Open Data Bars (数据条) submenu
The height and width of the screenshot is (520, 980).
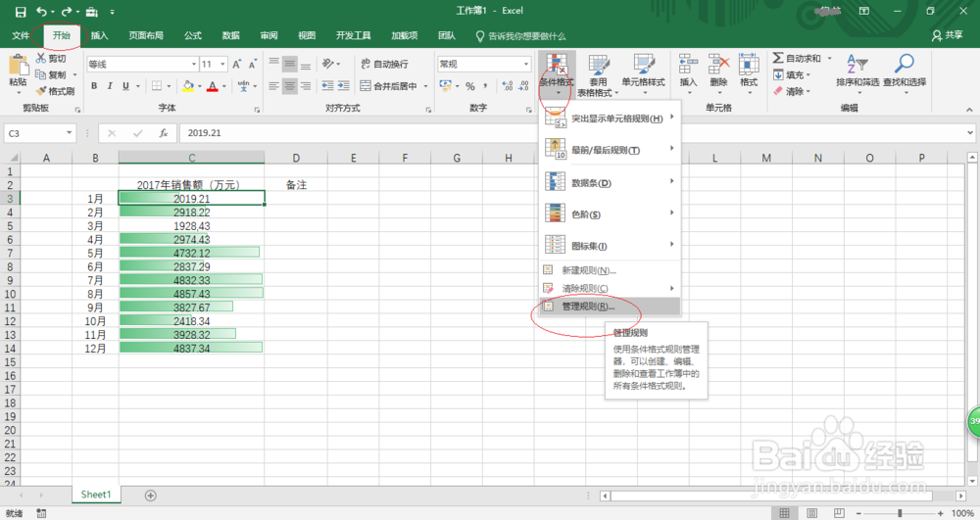(x=610, y=183)
